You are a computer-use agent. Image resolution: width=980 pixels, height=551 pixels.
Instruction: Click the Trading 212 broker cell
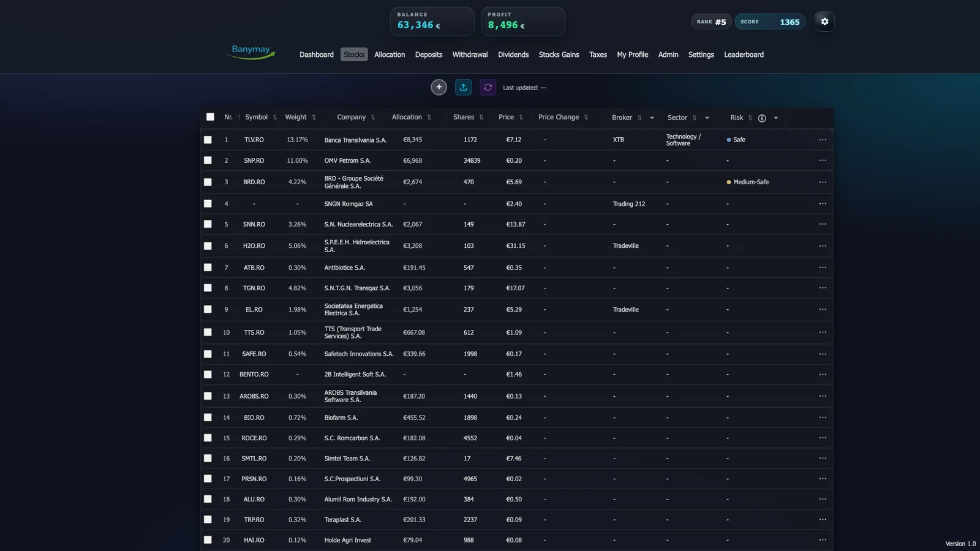pos(629,204)
